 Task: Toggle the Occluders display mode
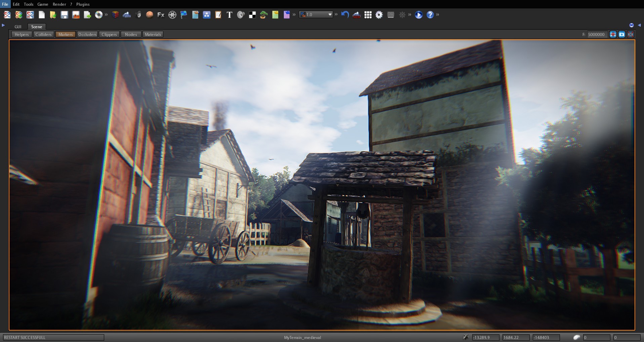pyautogui.click(x=87, y=34)
